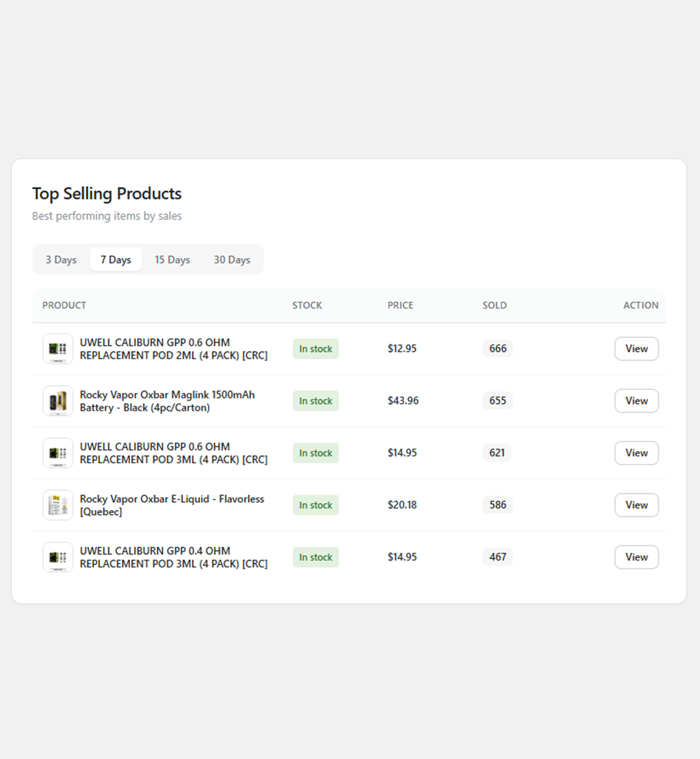Click the $43.96 price
The height and width of the screenshot is (759, 700).
pos(403,401)
